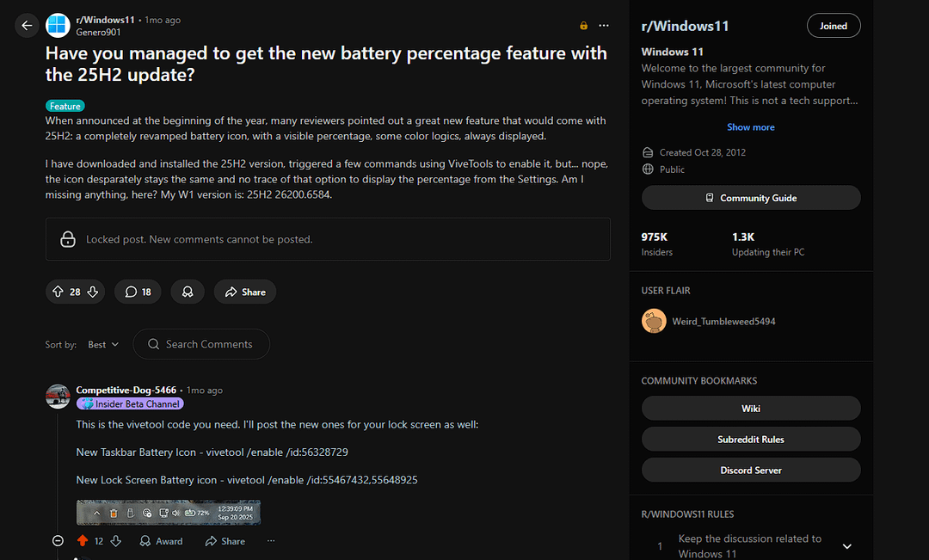The image size is (929, 560).
Task: Expand description with Show more
Action: pyautogui.click(x=750, y=127)
